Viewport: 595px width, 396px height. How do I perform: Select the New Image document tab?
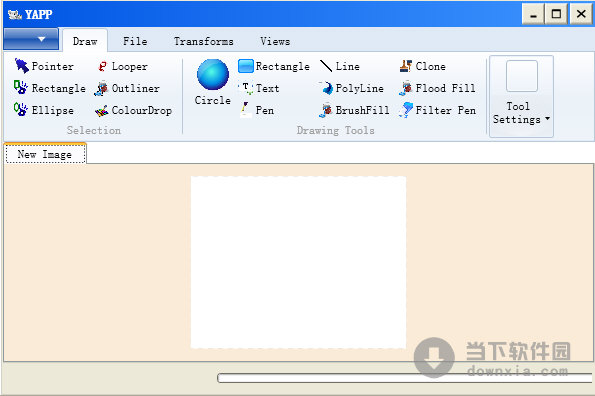(45, 154)
